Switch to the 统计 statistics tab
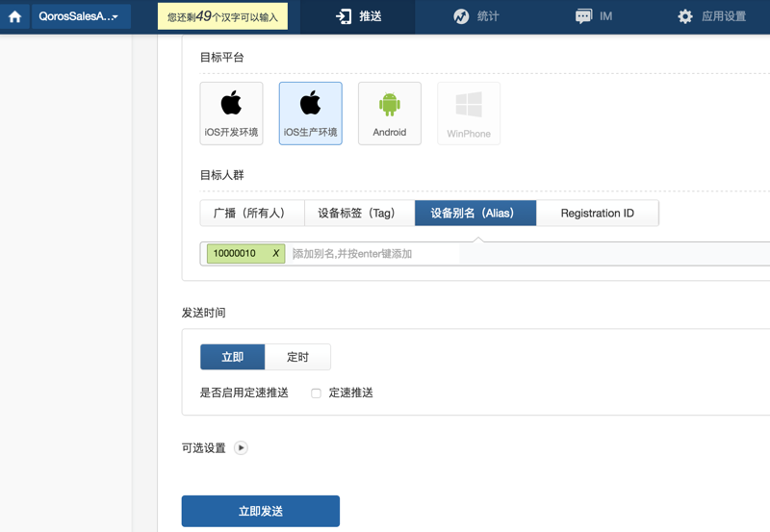770x532 pixels. tap(475, 16)
